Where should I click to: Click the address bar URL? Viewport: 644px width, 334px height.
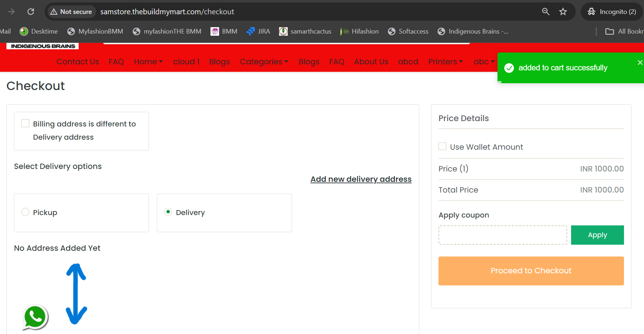(x=167, y=12)
